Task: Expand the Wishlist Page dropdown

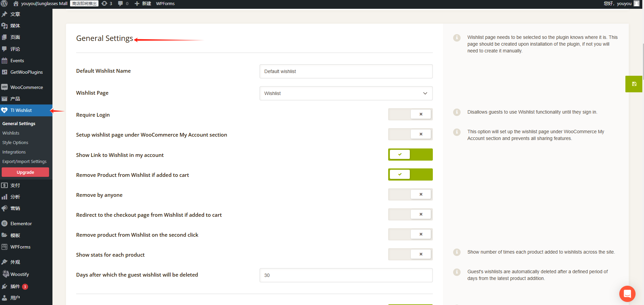Action: (x=346, y=93)
